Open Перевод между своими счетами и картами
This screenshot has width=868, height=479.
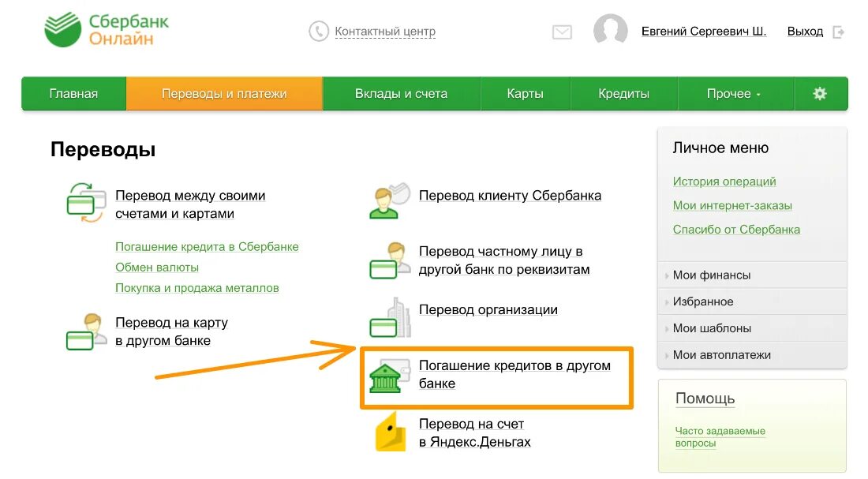190,204
